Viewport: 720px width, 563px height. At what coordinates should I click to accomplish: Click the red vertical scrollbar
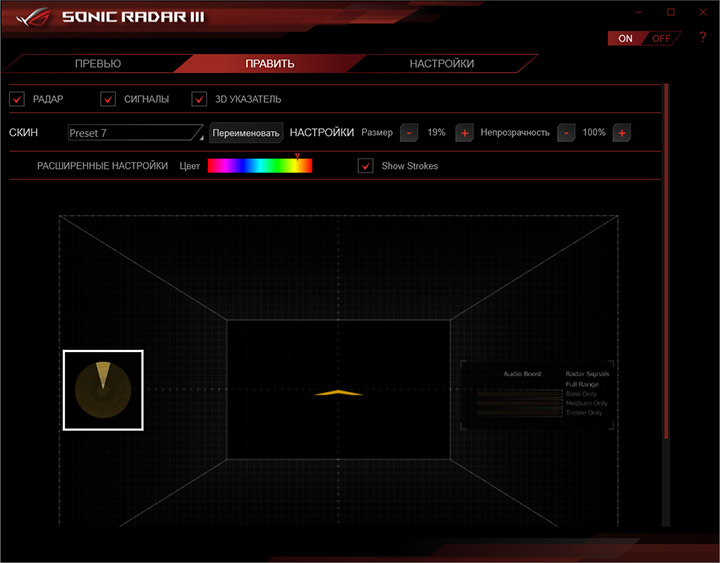666,262
